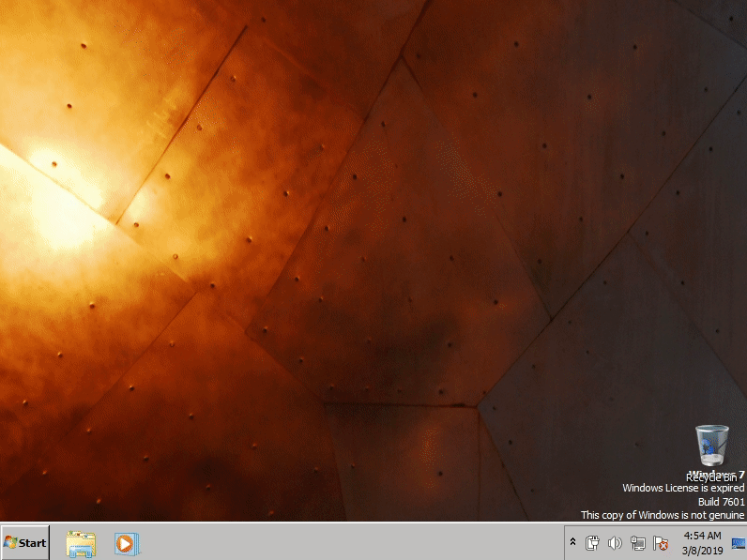Open the Action Center flag icon
Image resolution: width=747 pixels, height=560 pixels.
(661, 542)
